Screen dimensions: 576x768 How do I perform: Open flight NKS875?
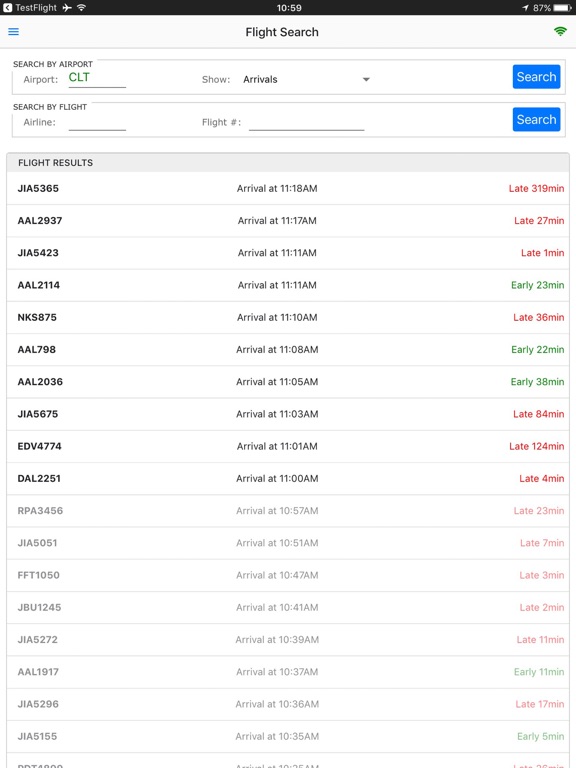pos(288,318)
